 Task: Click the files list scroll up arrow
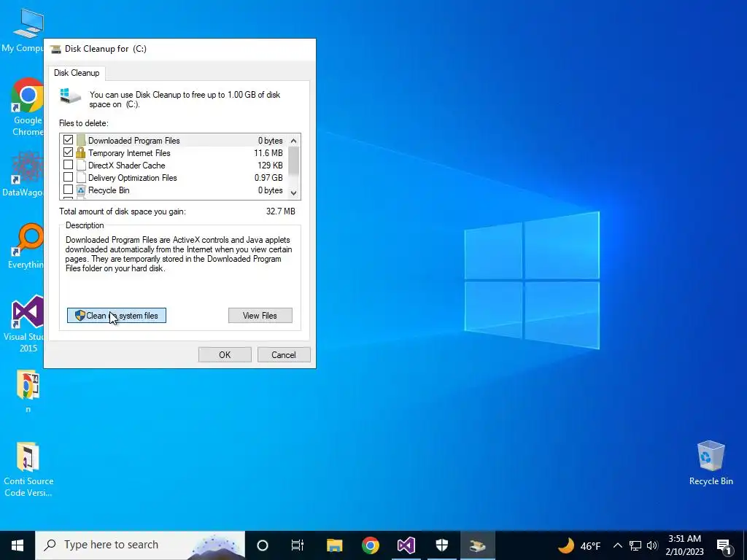(293, 141)
